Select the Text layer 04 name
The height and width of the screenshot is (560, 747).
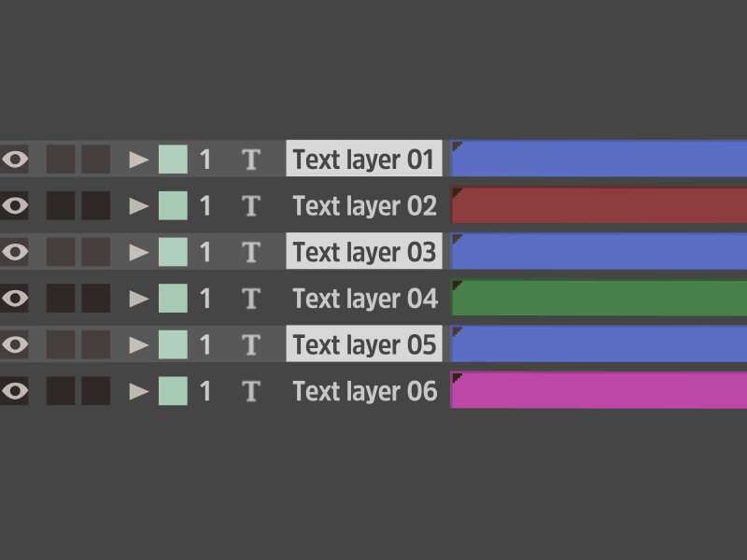[x=364, y=299]
